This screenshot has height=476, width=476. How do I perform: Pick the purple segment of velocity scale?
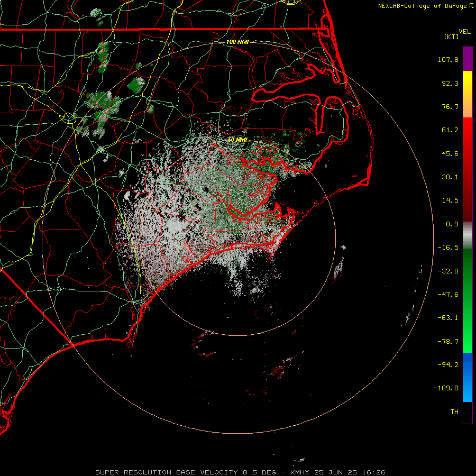pyautogui.click(x=467, y=59)
